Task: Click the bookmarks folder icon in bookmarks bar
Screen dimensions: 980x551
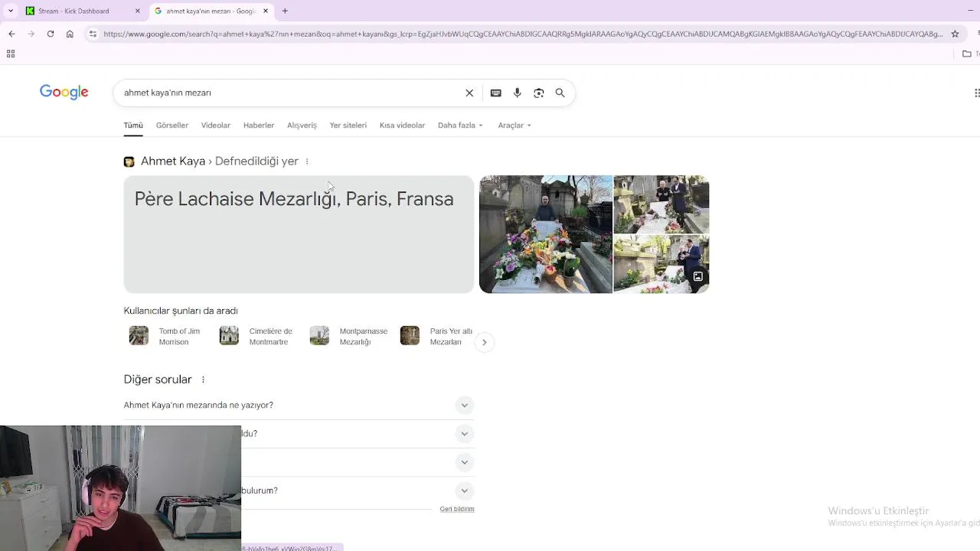Action: click(x=967, y=54)
